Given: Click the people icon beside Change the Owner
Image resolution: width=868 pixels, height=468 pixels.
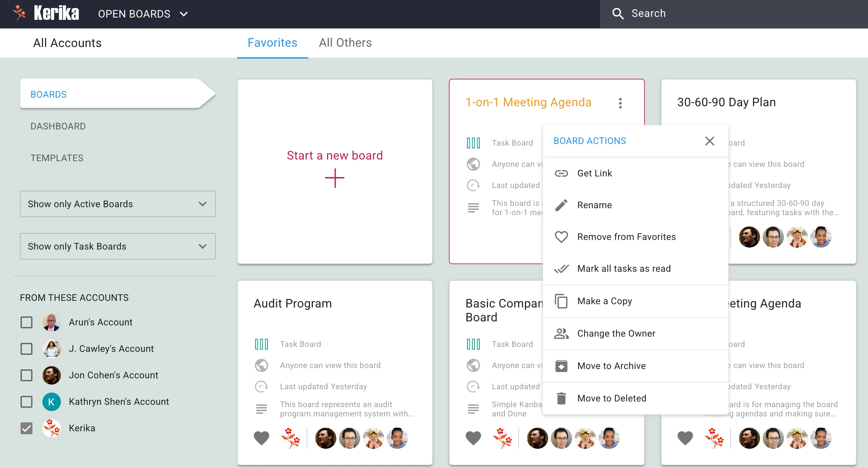Looking at the screenshot, I should click(561, 333).
